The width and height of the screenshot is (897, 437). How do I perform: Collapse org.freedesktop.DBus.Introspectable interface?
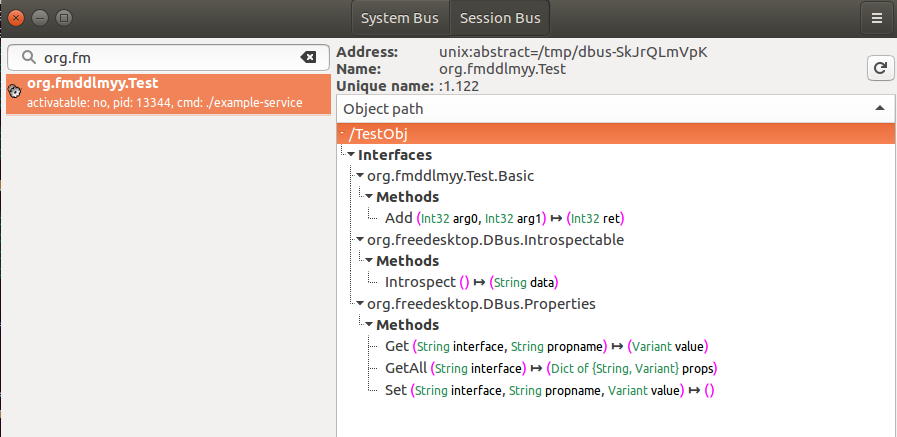pyautogui.click(x=360, y=240)
